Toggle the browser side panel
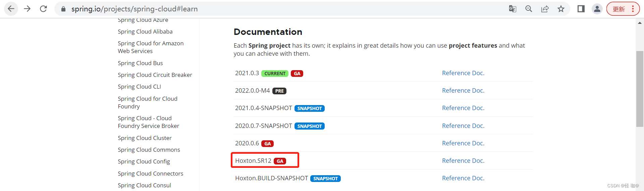Screen dimensions: 644x191 (x=581, y=9)
